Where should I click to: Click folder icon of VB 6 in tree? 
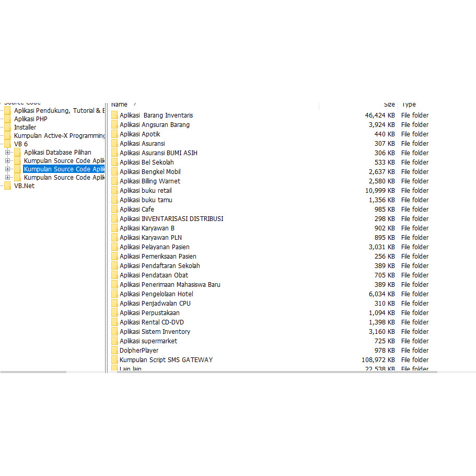pyautogui.click(x=8, y=144)
